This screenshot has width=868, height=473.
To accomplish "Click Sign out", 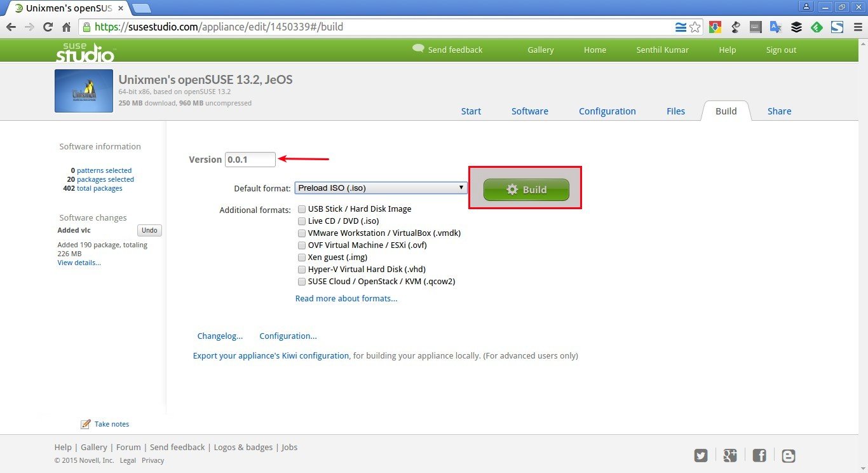I will pos(781,50).
